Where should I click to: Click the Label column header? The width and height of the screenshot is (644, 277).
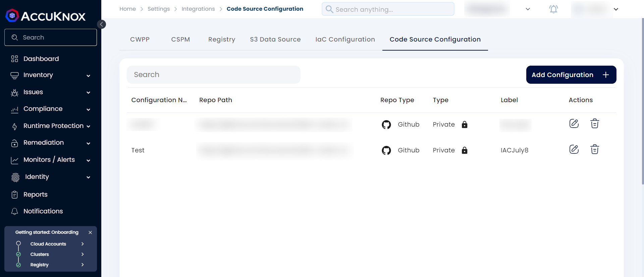[509, 100]
